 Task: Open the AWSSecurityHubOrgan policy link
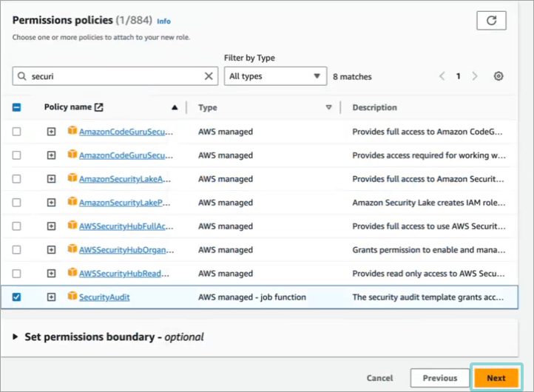click(126, 250)
